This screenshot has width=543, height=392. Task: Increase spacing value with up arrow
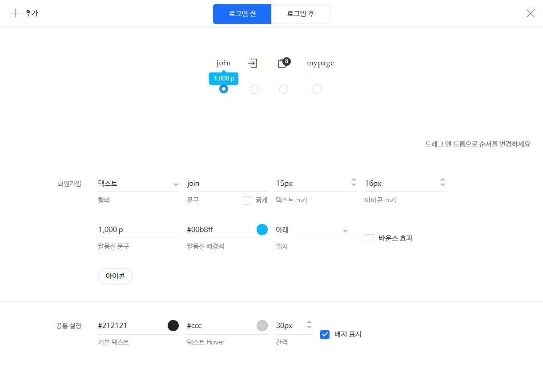310,322
